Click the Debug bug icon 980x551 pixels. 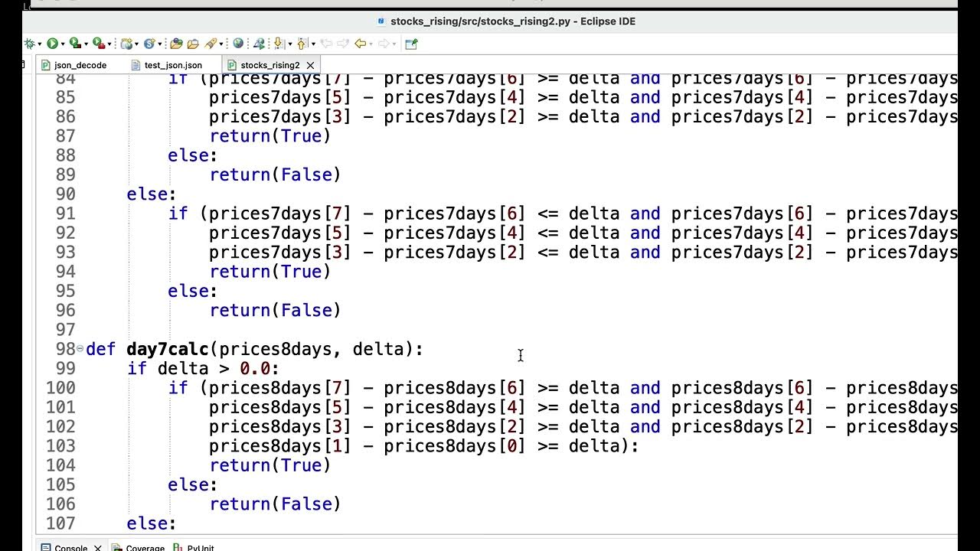[x=29, y=44]
